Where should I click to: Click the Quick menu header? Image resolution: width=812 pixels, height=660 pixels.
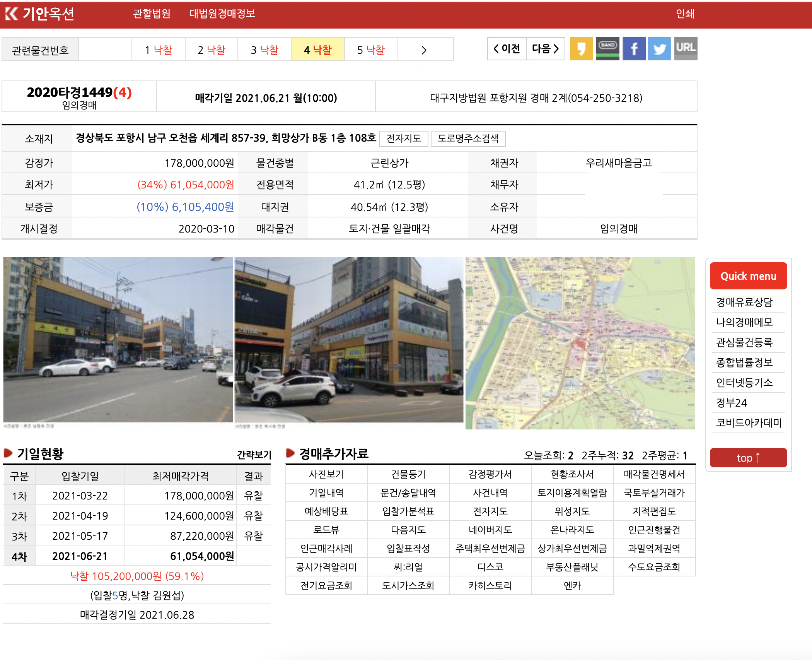coord(748,276)
